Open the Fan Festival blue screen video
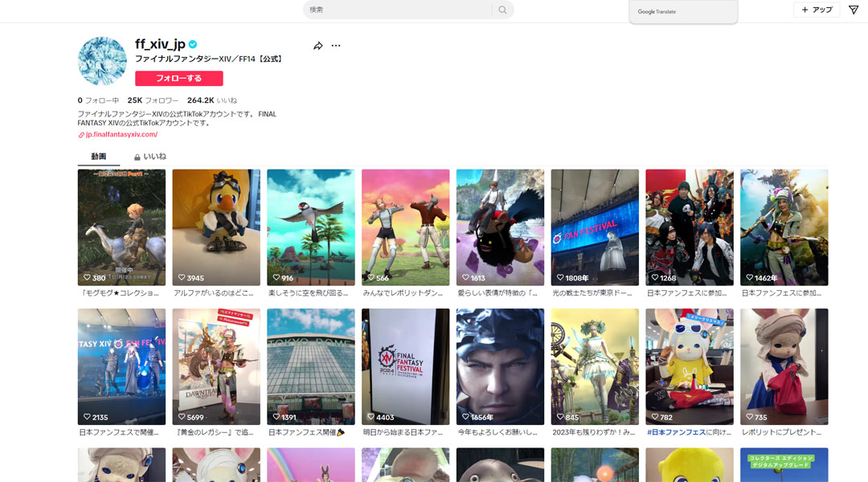Screen dimensions: 868x482 tap(595, 227)
